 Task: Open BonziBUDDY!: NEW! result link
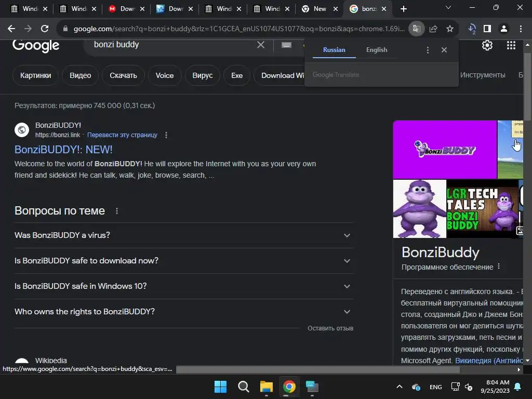pyautogui.click(x=63, y=150)
